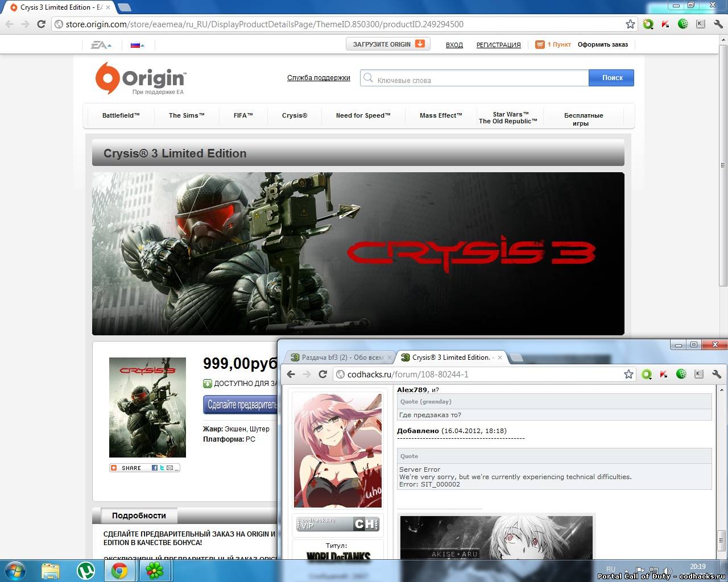Click the ЗАГРУЗИТЕ ORIGIN download button

tap(388, 44)
